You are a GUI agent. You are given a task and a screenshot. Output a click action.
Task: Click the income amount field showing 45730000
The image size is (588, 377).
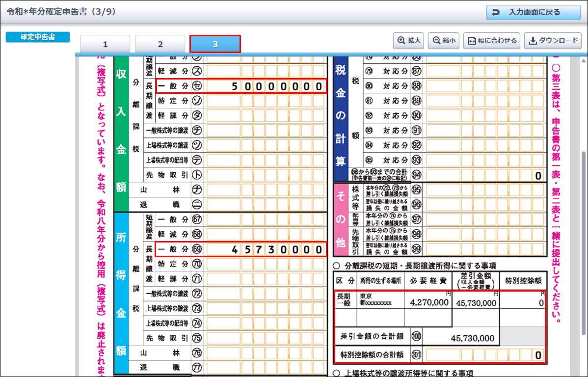coord(265,249)
